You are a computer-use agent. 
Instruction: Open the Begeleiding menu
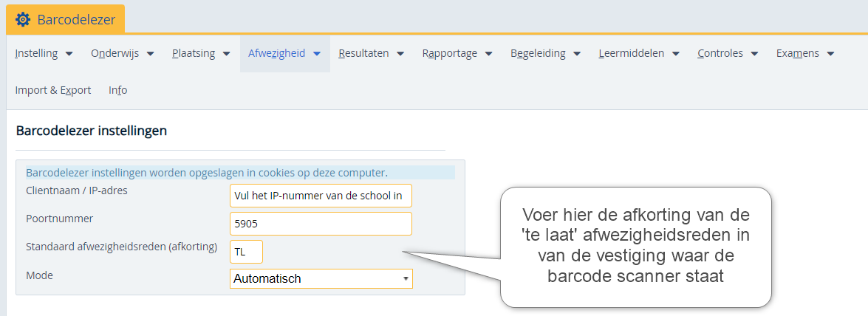[x=544, y=53]
